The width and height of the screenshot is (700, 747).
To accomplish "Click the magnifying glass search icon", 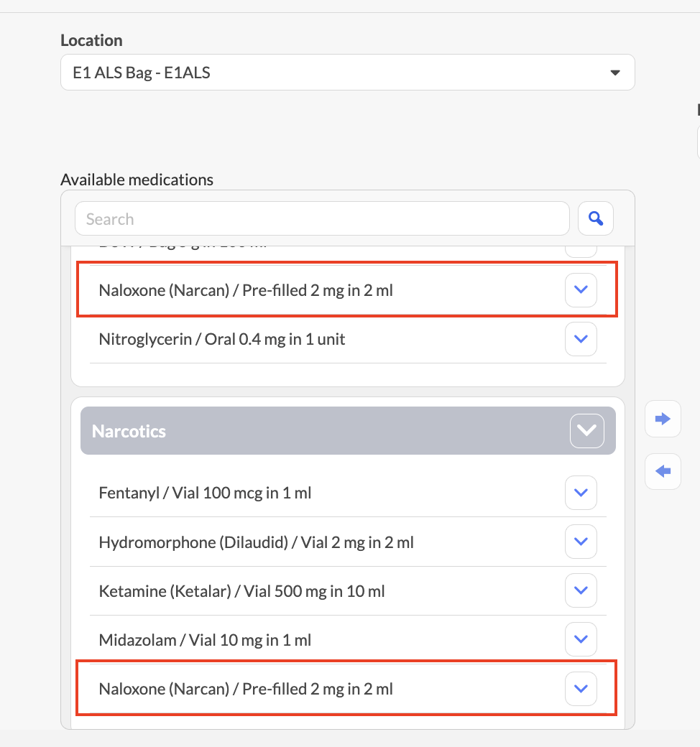I will click(596, 218).
